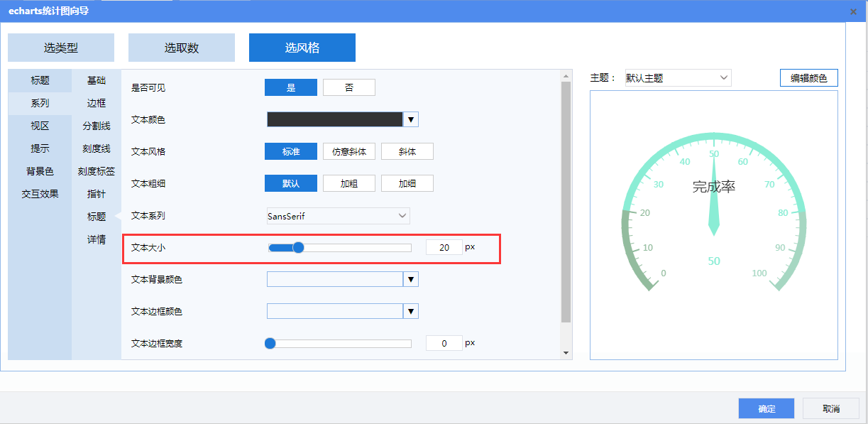Choose 加粗 for text weight
Viewport: 868px width, 424px height.
click(348, 183)
